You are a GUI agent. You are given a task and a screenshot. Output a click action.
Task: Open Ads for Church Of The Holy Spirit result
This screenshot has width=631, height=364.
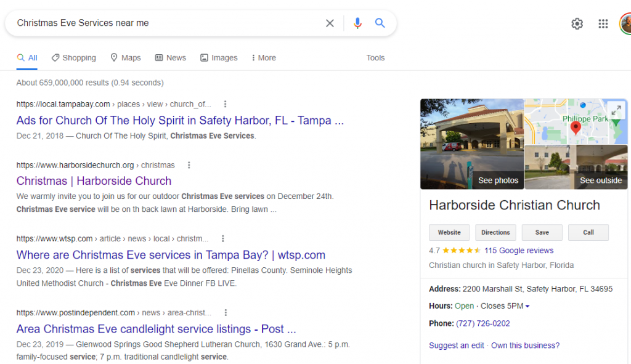pos(180,120)
